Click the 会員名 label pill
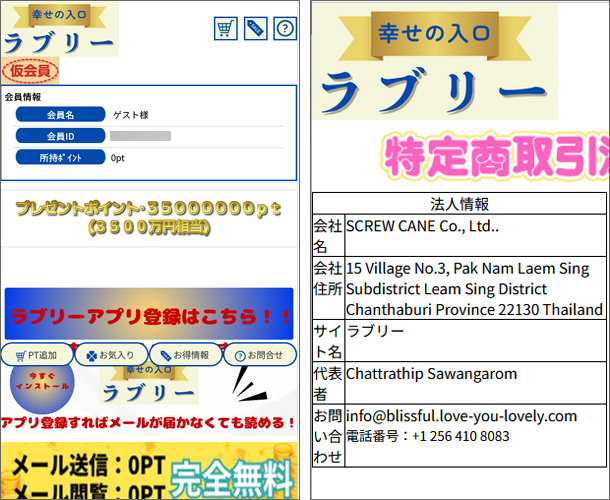 [60, 115]
